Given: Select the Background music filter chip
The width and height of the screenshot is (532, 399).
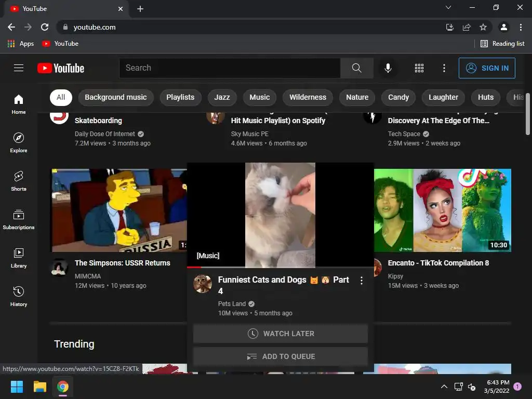Looking at the screenshot, I should tap(116, 97).
